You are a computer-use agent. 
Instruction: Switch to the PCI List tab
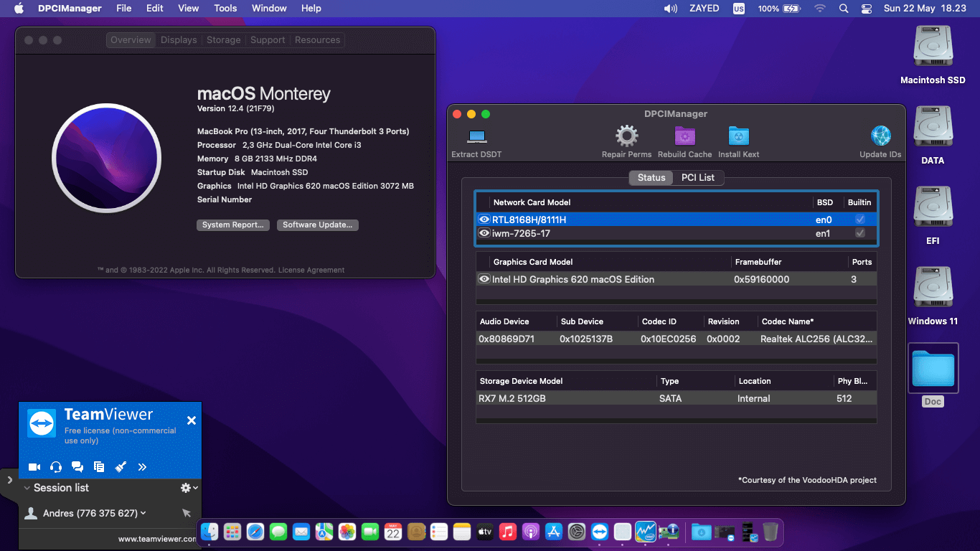pos(698,178)
